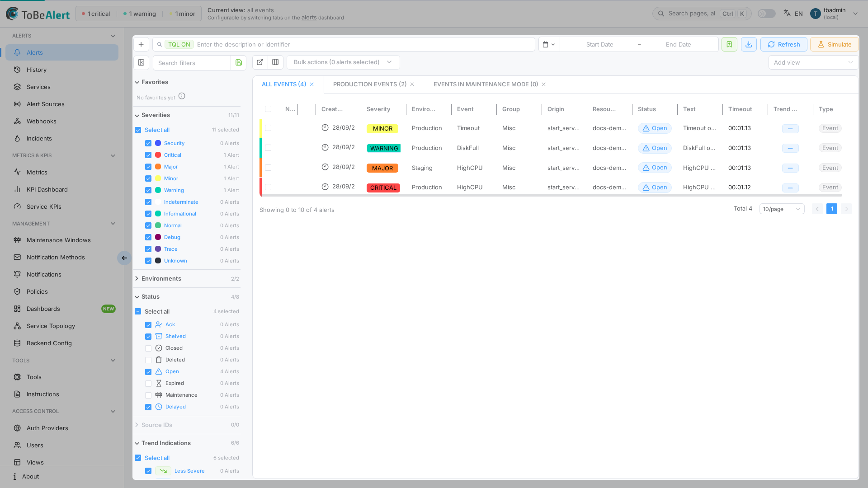Toggle the dark mode switch
Screen dimensions: 868x488
point(766,14)
